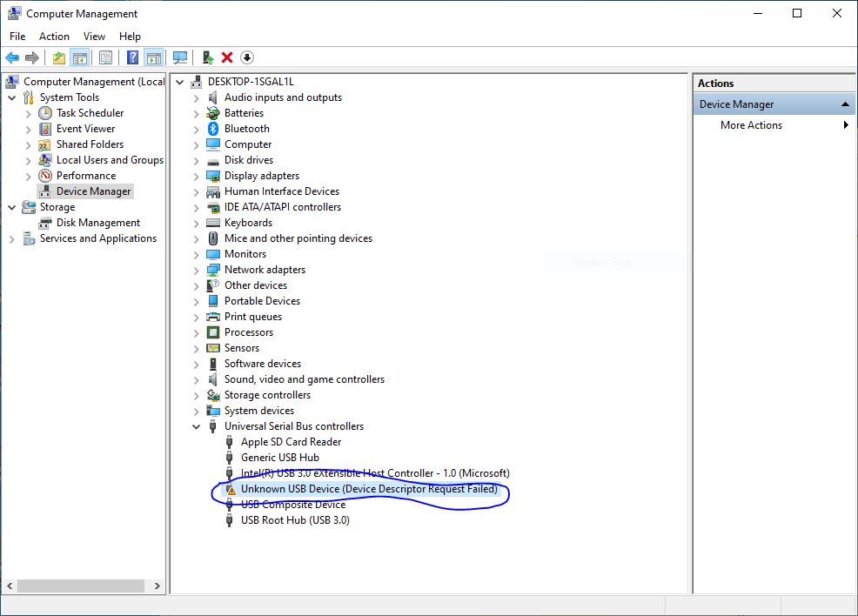The width and height of the screenshot is (858, 616).
Task: Expand the Portable Devices category
Action: tap(196, 301)
